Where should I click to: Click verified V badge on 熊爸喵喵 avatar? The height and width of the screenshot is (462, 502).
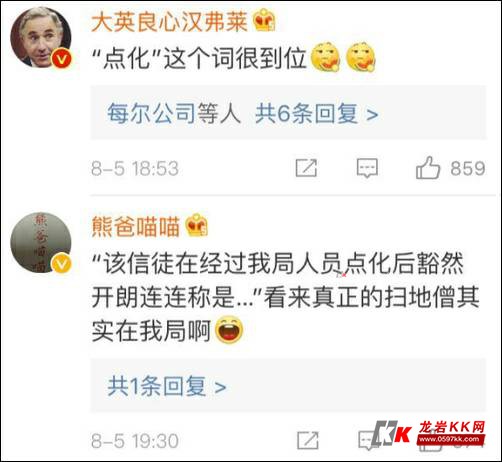click(61, 264)
